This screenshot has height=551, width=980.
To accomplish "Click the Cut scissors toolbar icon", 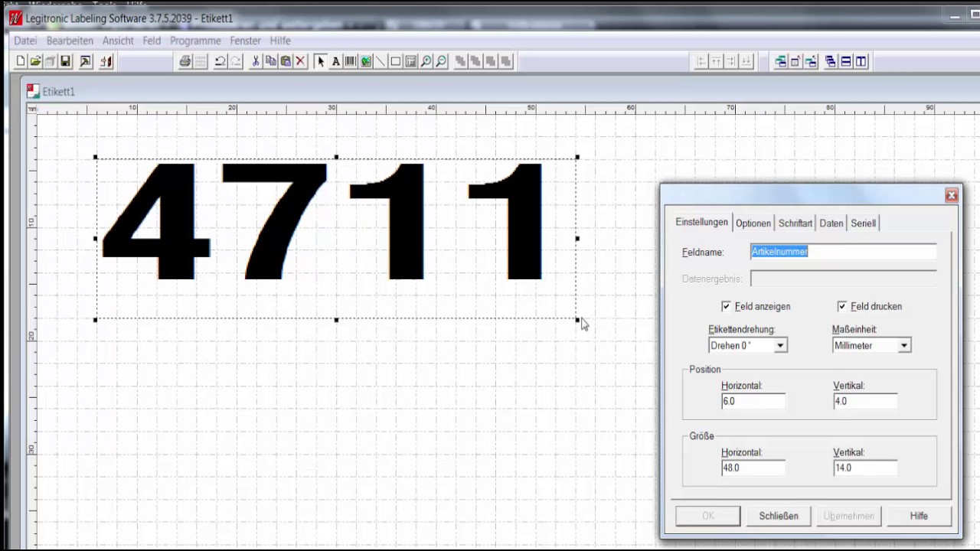I will [x=256, y=61].
